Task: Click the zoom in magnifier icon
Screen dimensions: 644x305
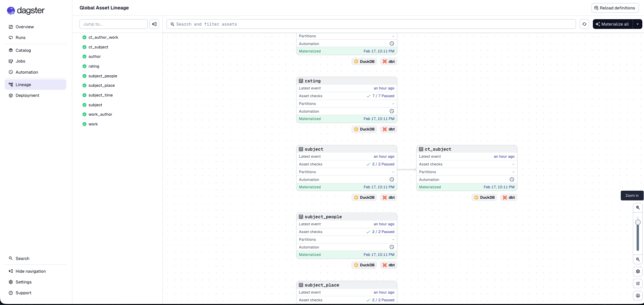Action: click(638, 208)
